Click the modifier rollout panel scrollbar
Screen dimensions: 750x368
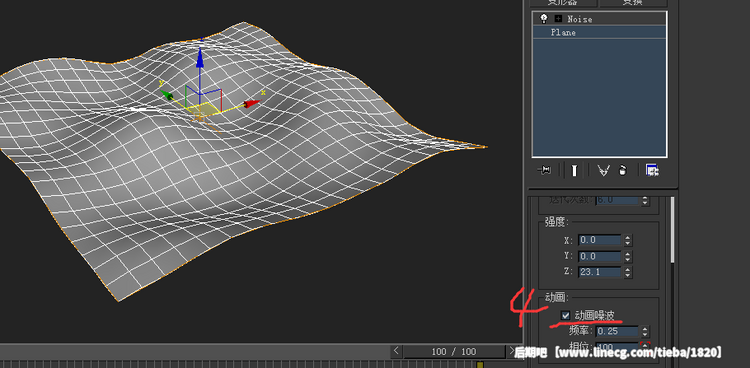673,230
